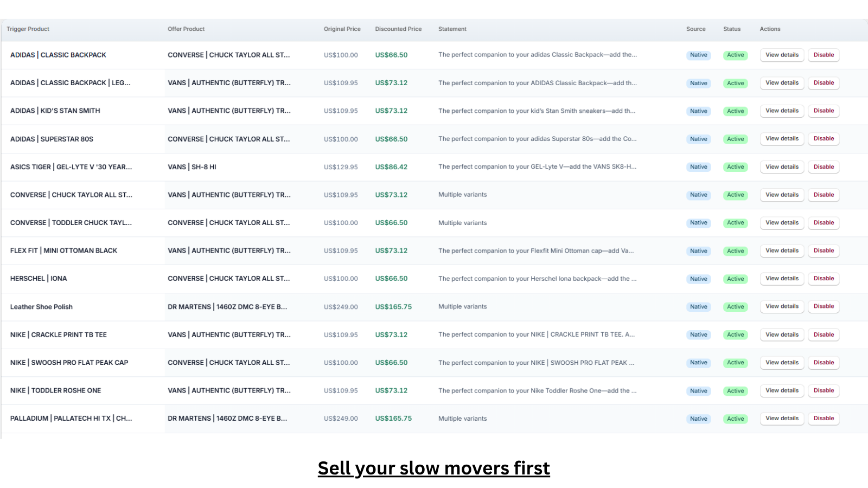View details for ADIDAS | CLASSIC BACKPACK | LEG... row
868x488 pixels.
pos(782,83)
